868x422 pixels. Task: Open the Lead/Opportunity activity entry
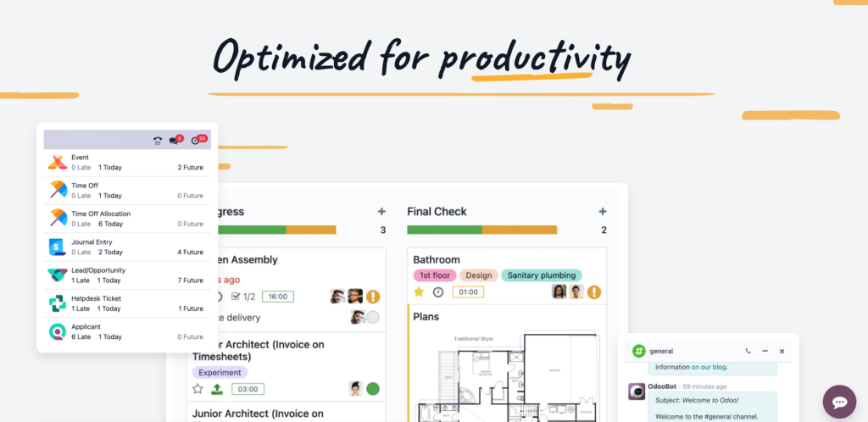(x=125, y=275)
